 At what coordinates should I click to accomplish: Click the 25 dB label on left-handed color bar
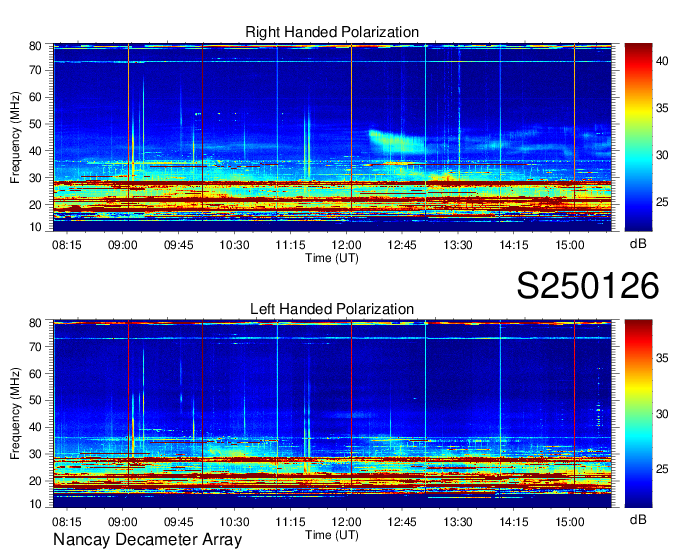662,469
